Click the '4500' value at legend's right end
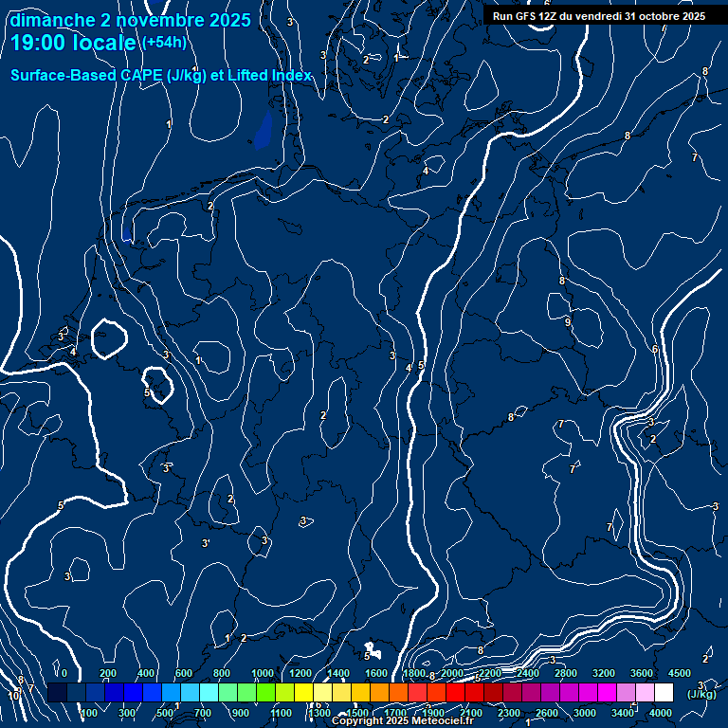Screen dimensions: 728x728 click(679, 673)
